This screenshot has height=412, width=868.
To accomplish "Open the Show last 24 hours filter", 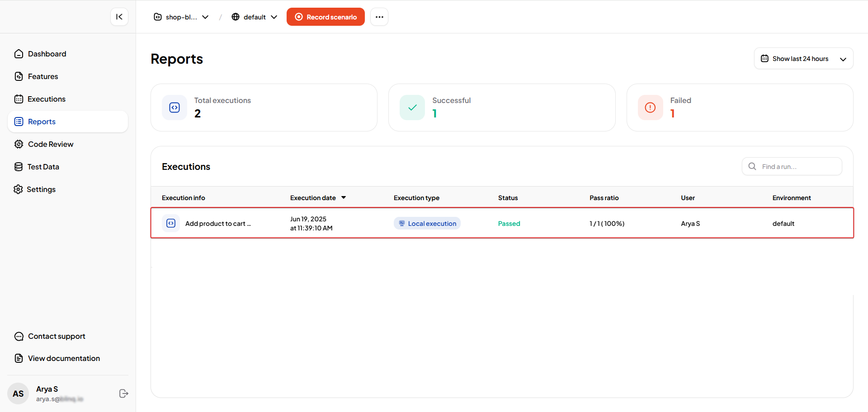I will [803, 59].
